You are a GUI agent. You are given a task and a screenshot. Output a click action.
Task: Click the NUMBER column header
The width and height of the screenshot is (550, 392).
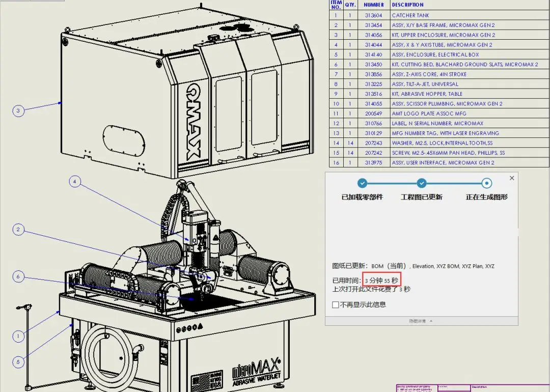click(x=374, y=5)
